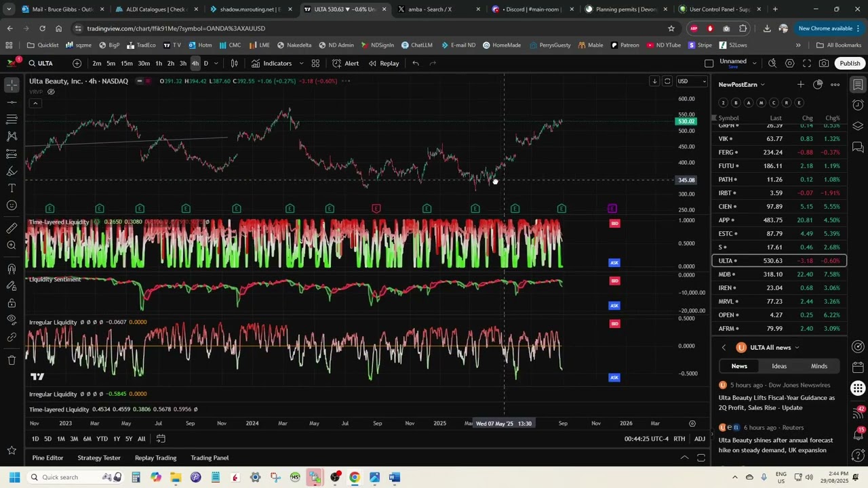Toggle hide all drawings eye icon
The width and height of the screenshot is (868, 488).
click(12, 320)
